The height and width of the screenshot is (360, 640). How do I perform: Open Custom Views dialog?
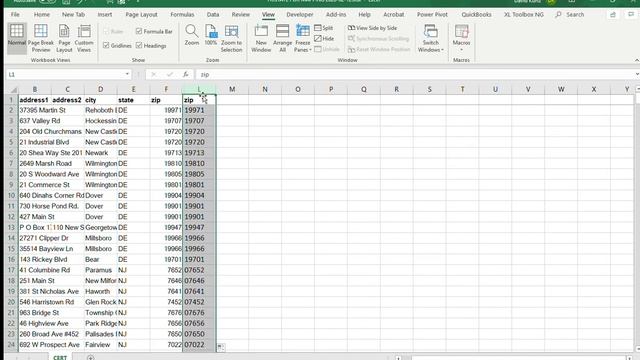coord(84,38)
